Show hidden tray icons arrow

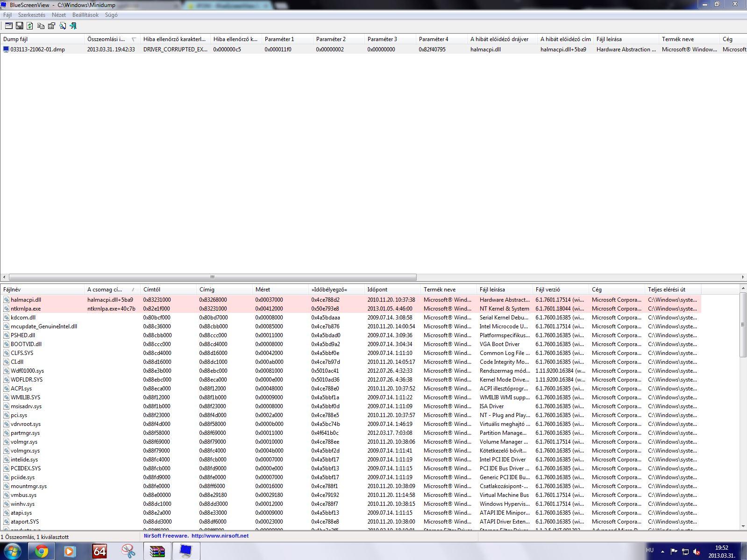(662, 552)
